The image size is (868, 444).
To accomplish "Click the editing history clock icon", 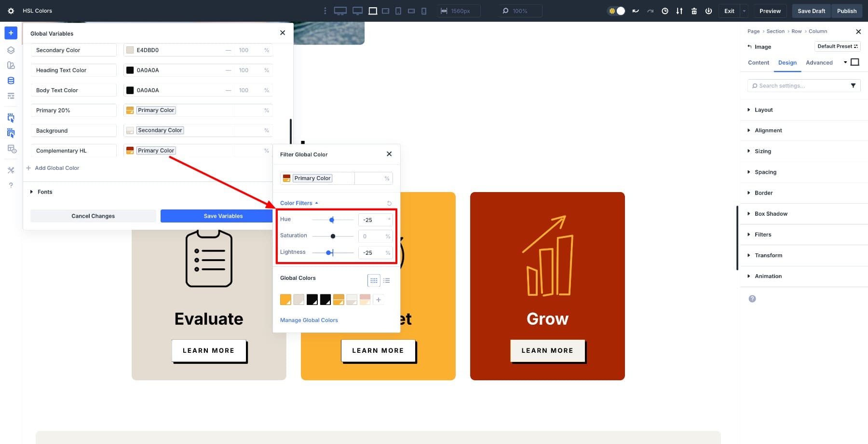I will (x=665, y=11).
